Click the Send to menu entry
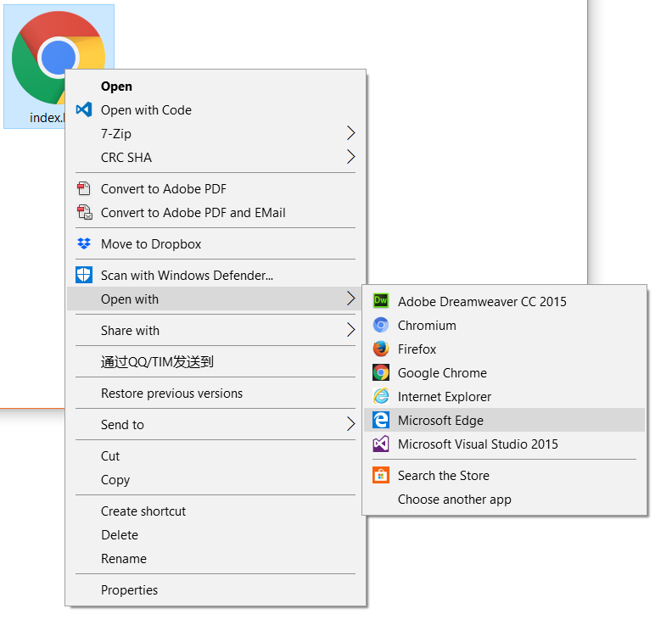Viewport: 672px width, 631px height. (216, 425)
